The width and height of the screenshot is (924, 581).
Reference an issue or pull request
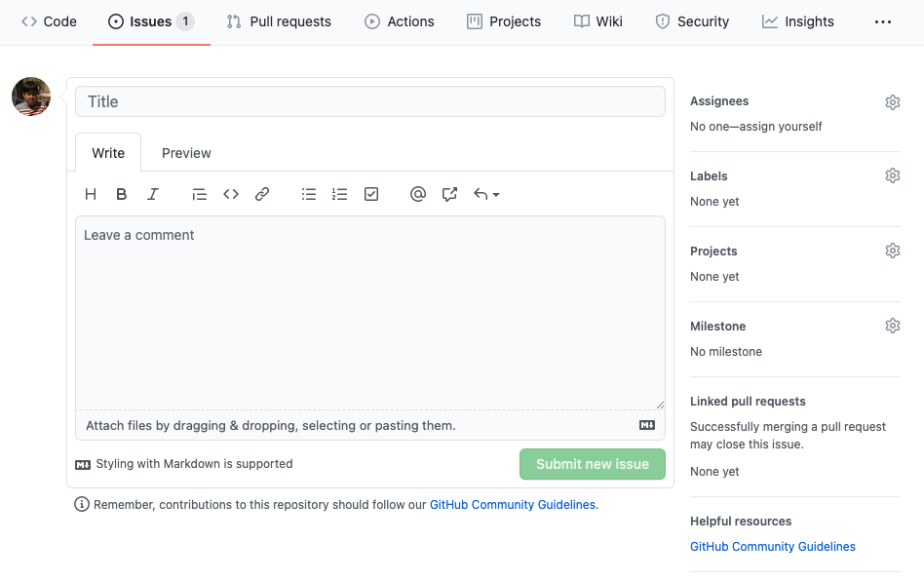pos(449,194)
